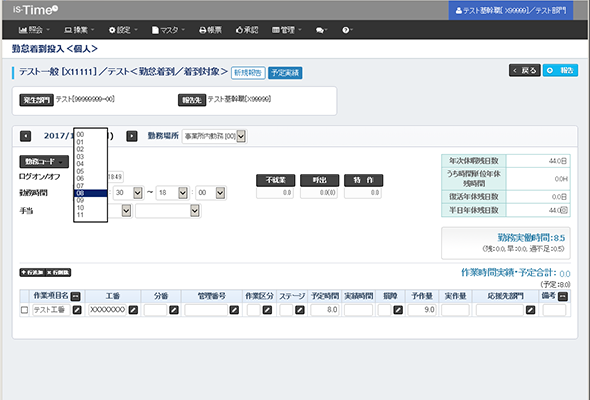Click the 行追加 add row button
Screen dimensions: 590x400
pos(32,272)
